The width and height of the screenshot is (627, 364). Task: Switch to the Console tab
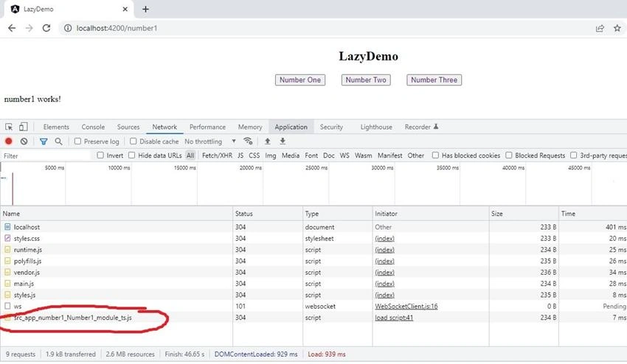pos(93,127)
